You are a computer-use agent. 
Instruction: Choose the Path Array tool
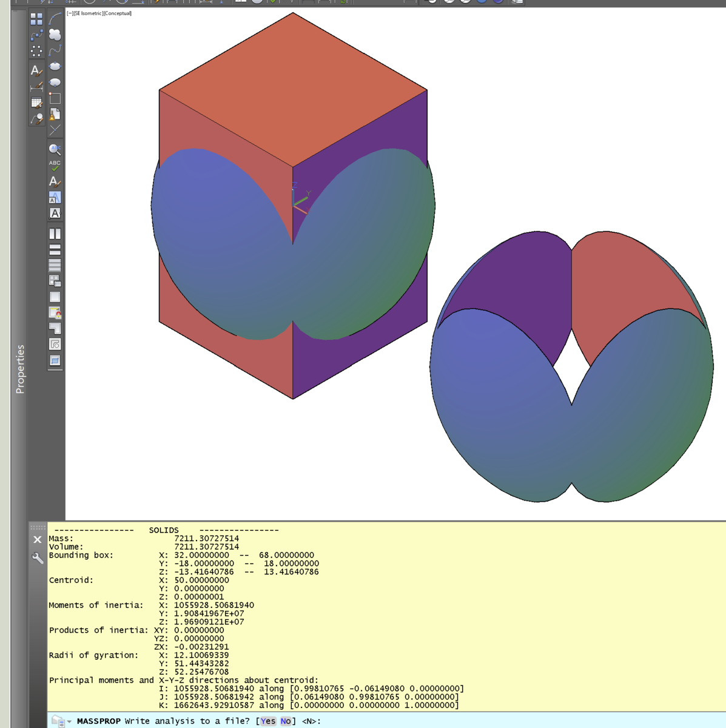(36, 36)
